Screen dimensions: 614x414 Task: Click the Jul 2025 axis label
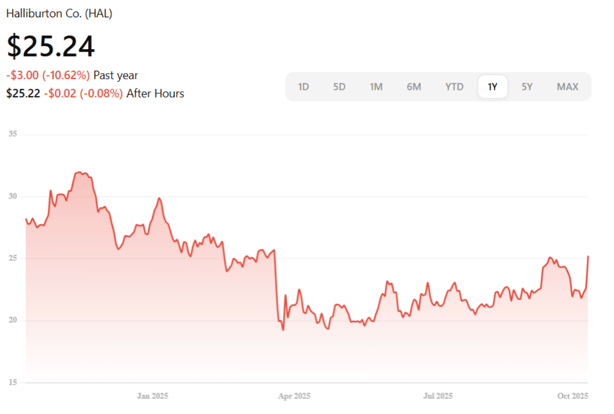click(x=439, y=395)
